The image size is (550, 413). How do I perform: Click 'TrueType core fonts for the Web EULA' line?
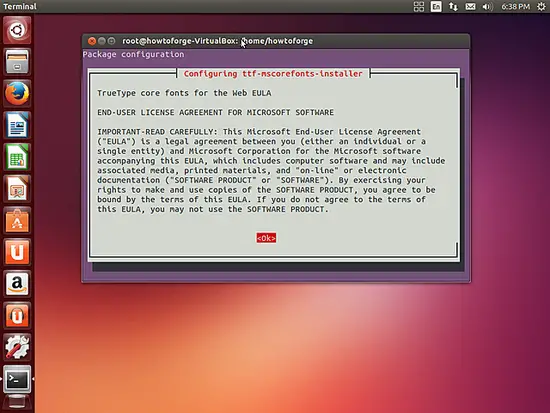coord(184,93)
